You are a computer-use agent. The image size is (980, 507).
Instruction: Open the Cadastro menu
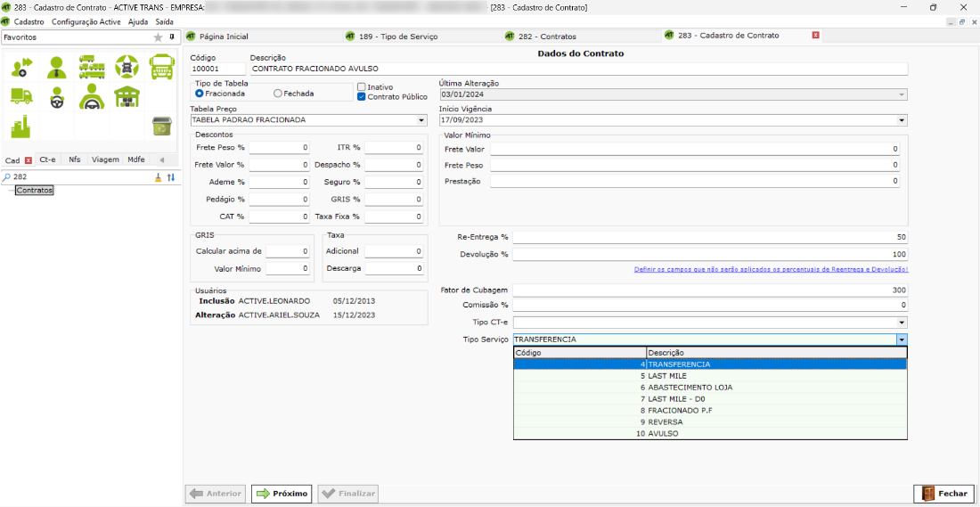click(x=29, y=21)
